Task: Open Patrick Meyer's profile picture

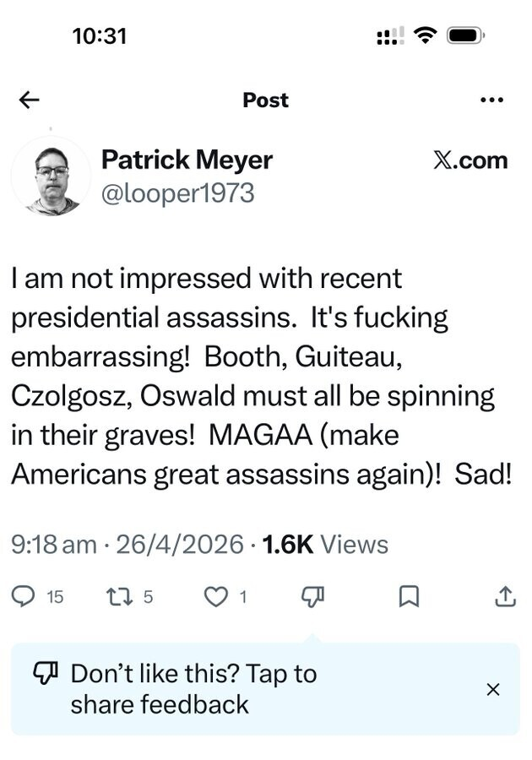Action: pos(52,177)
